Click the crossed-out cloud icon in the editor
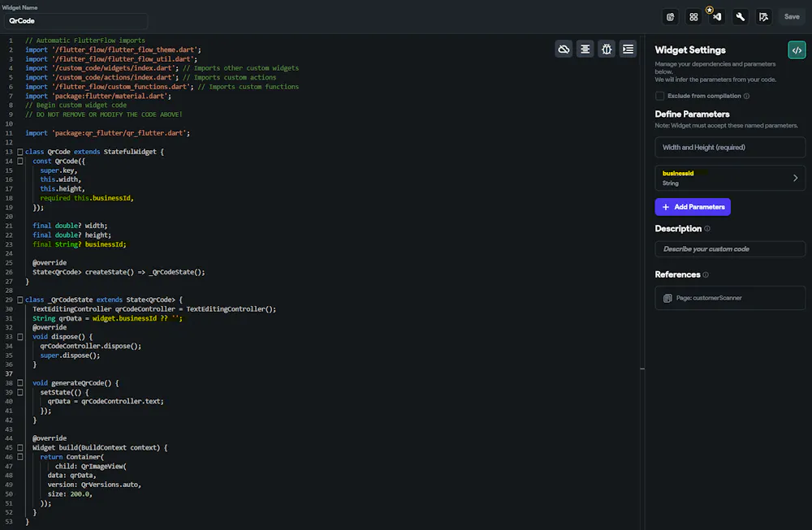The image size is (812, 530). click(564, 50)
